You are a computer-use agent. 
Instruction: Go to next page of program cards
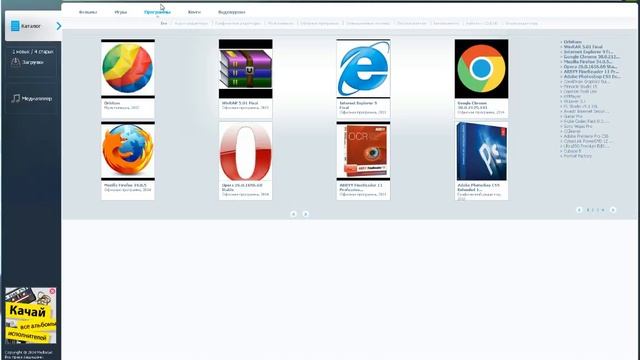305,214
